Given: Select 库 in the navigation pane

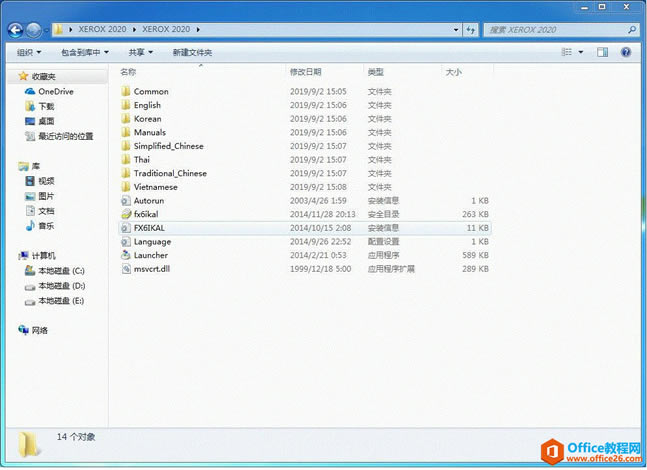Looking at the screenshot, I should click(x=36, y=166).
